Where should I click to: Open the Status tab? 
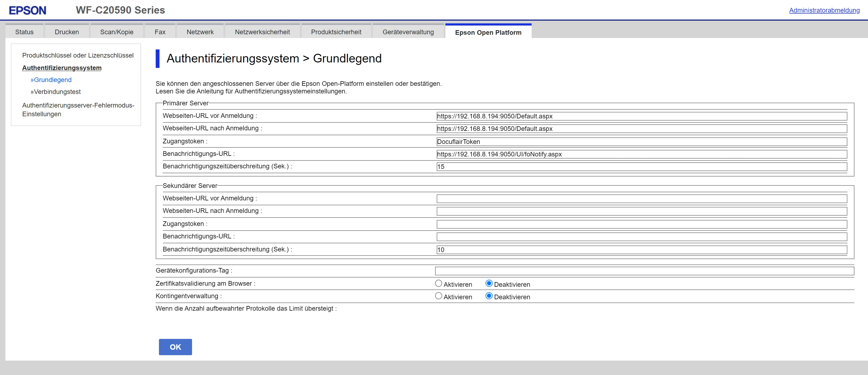click(x=24, y=32)
